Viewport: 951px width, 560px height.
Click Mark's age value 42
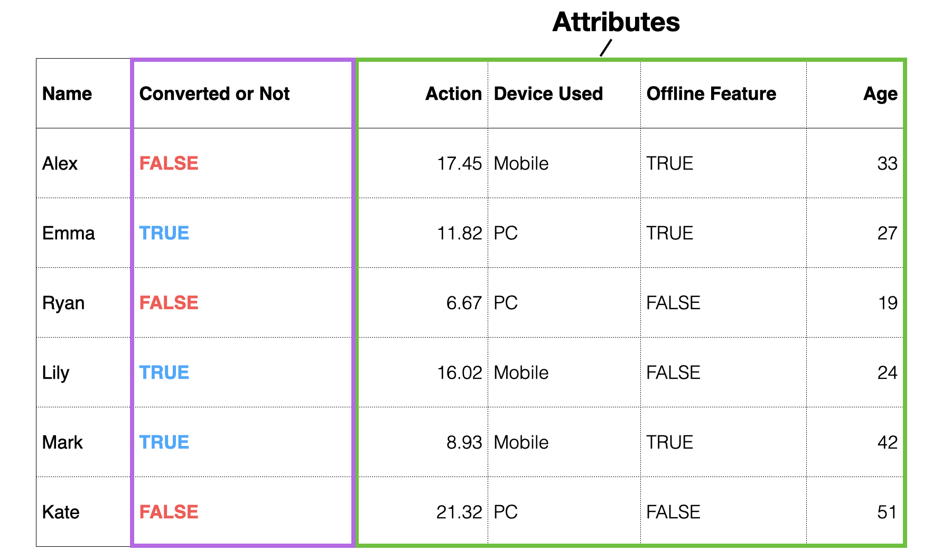click(x=888, y=442)
